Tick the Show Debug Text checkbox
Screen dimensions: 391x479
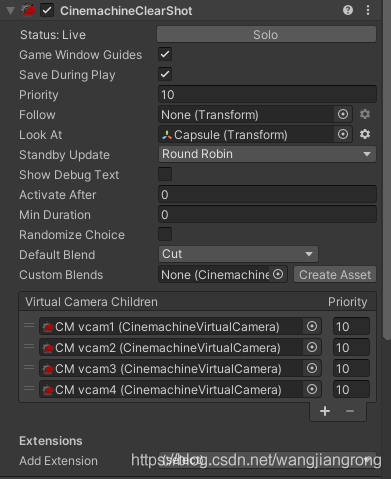click(x=165, y=174)
